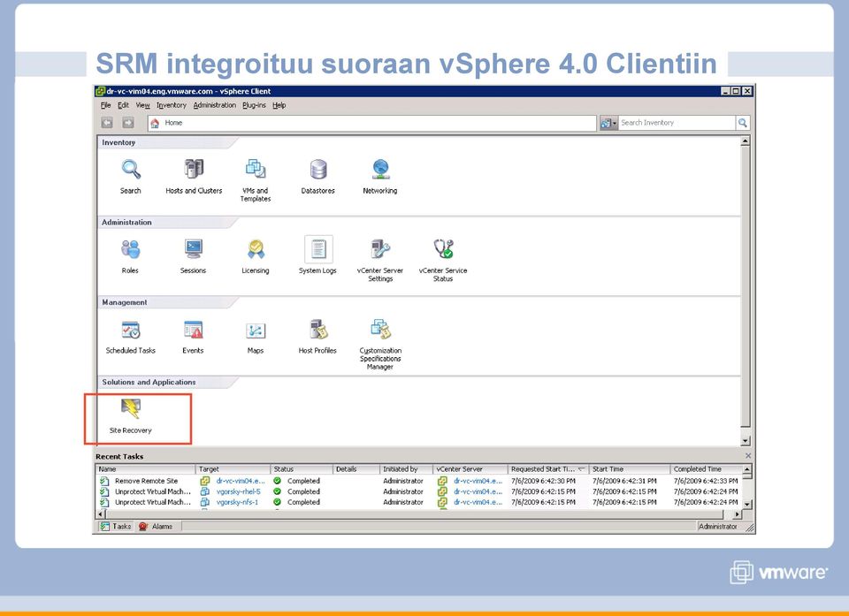Screen dimensions: 849x616
Task: Select the Remove Remote Site task
Action: (x=146, y=481)
